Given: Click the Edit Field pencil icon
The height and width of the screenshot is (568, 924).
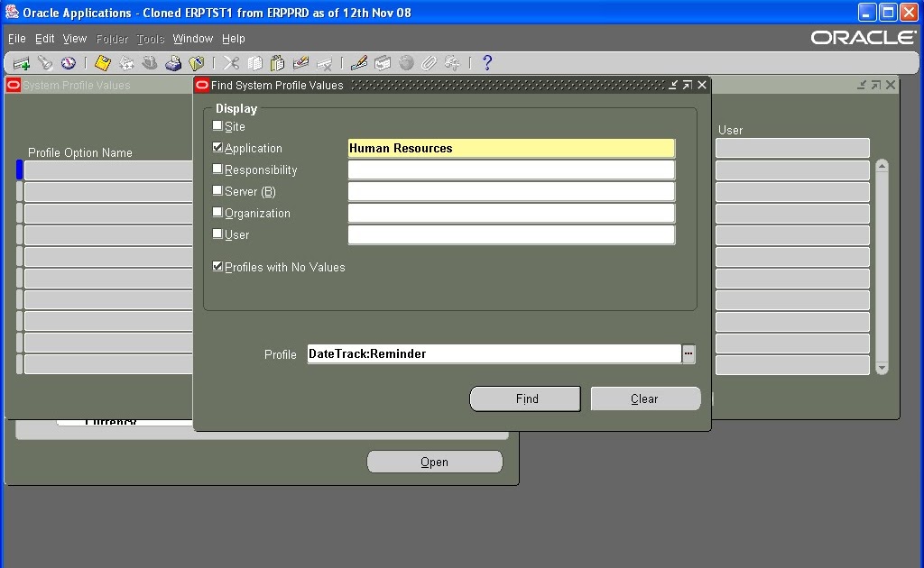Looking at the screenshot, I should (358, 63).
